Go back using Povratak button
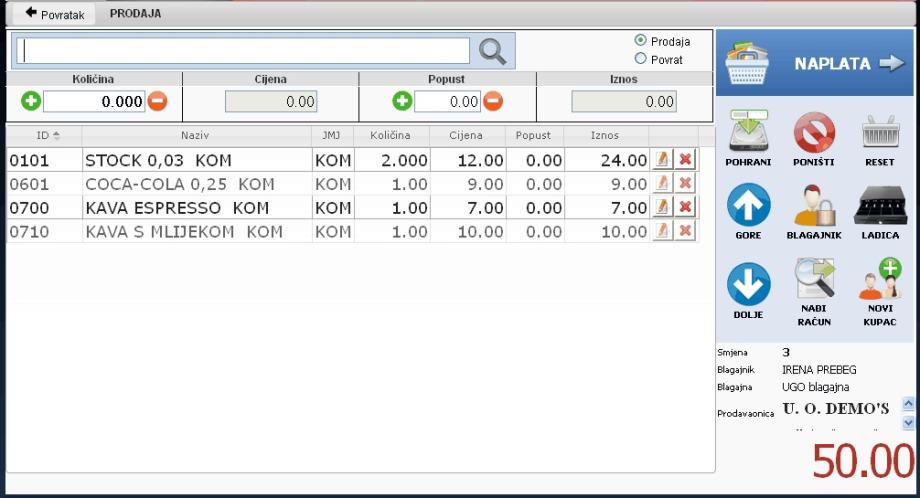 [55, 13]
